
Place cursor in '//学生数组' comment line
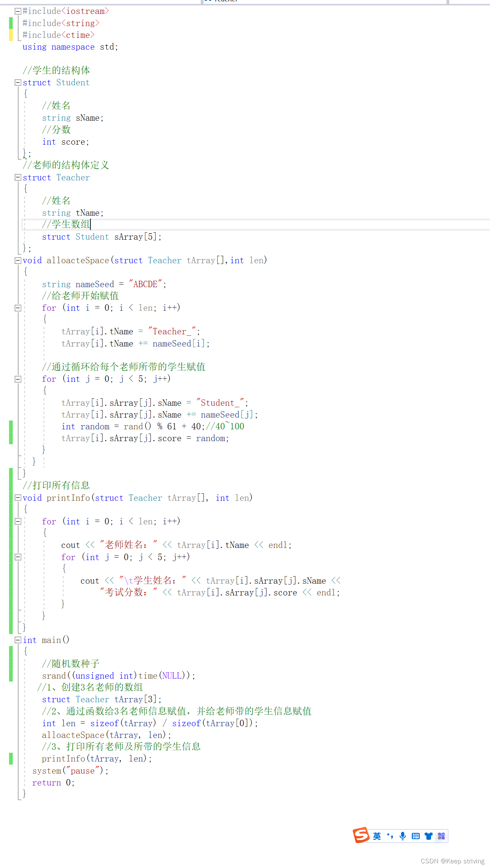coord(66,224)
